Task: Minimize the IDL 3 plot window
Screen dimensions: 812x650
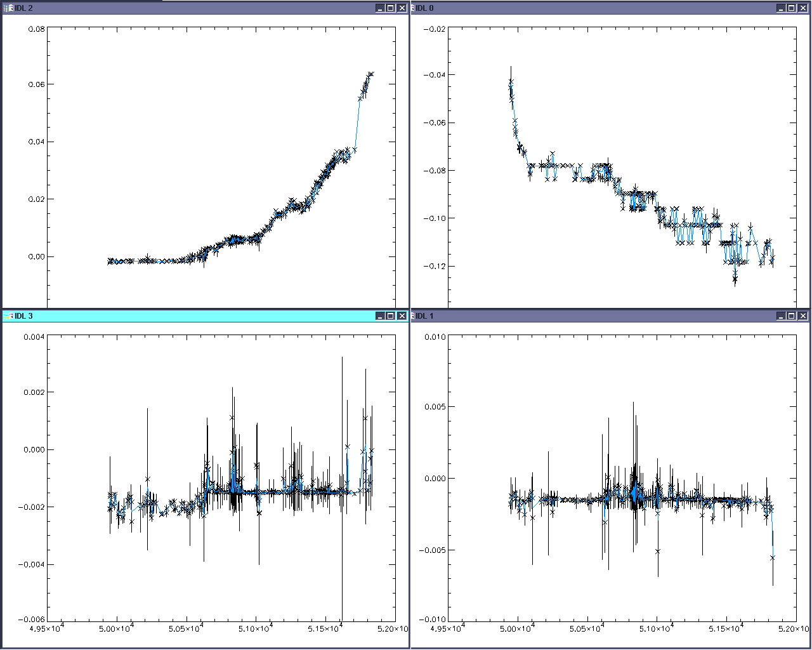Action: [379, 316]
